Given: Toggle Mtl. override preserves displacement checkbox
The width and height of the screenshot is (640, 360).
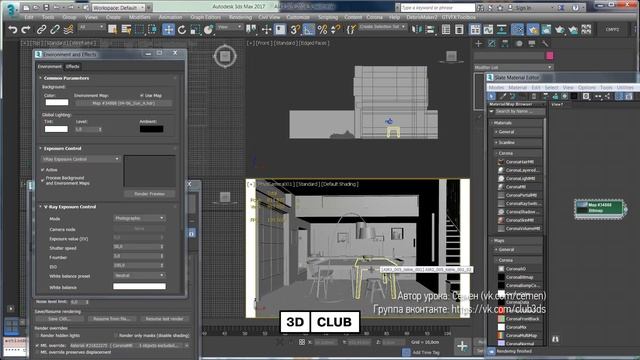Looking at the screenshot, I should [x=37, y=352].
